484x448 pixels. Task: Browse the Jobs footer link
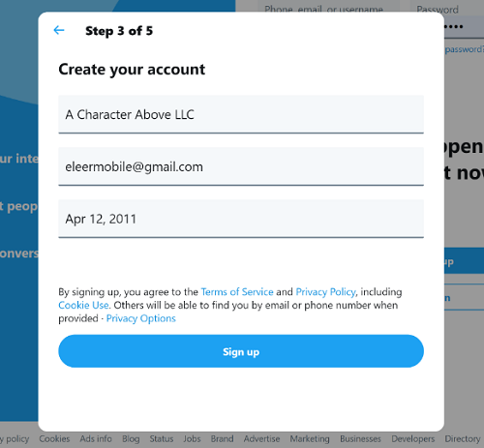click(x=192, y=439)
